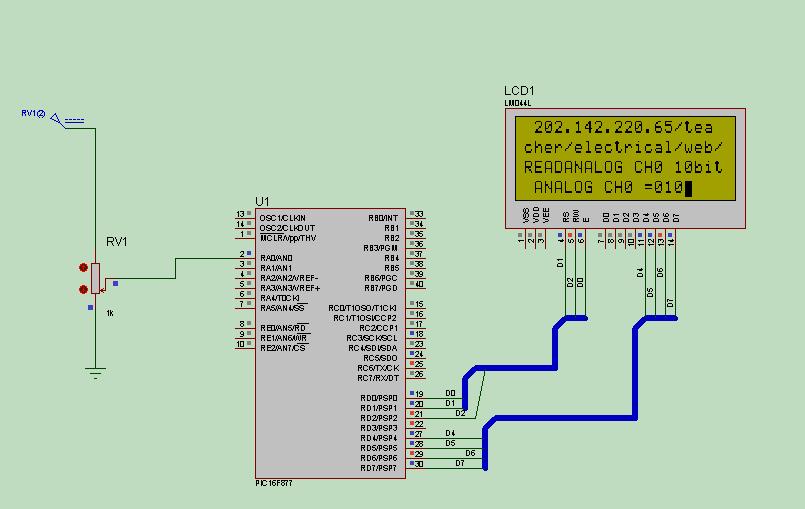Select the RE2/AN7/CS pin label
Viewport: 805px width, 509px height.
pyautogui.click(x=282, y=348)
